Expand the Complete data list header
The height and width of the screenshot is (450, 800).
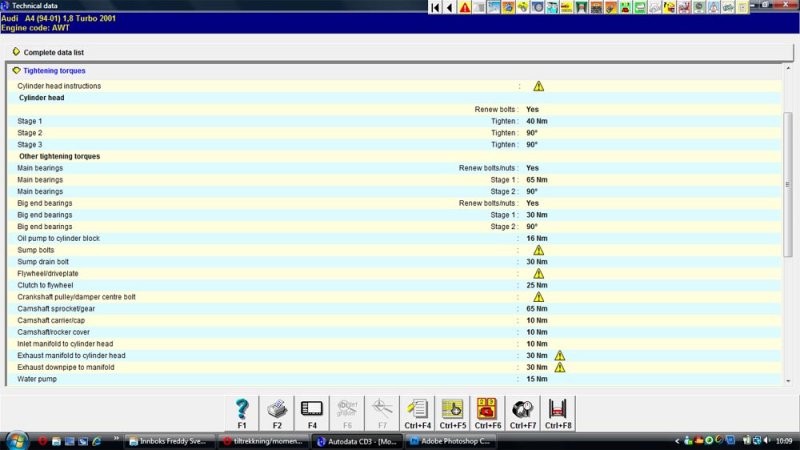(16, 51)
